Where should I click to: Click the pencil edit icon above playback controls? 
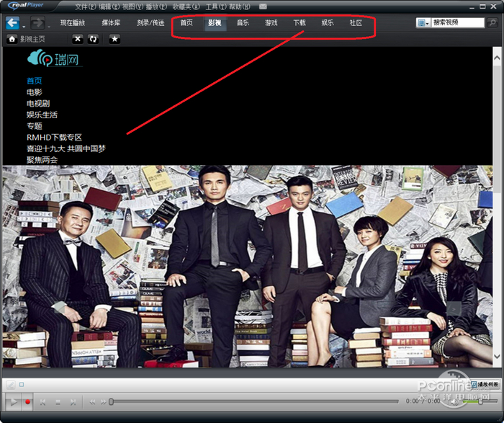[x=11, y=385]
